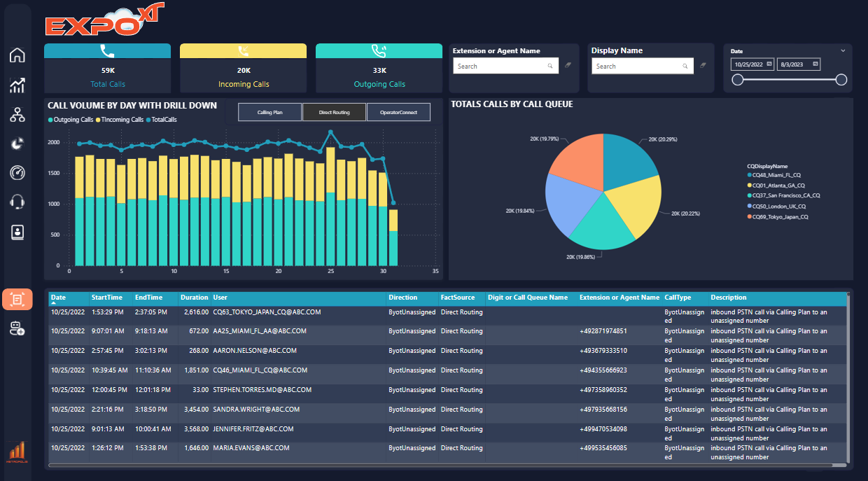Select CQ01_Atlanta_GA_CQ in pie legend
The image size is (868, 481).
(x=778, y=186)
